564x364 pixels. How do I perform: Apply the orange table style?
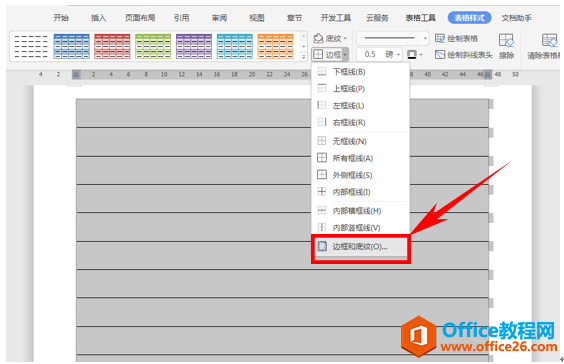pos(276,46)
